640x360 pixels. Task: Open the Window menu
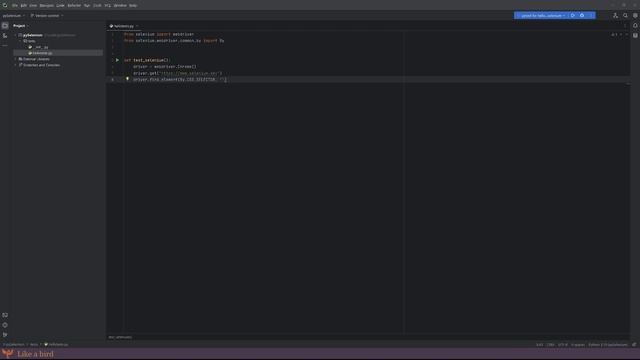(x=120, y=5)
